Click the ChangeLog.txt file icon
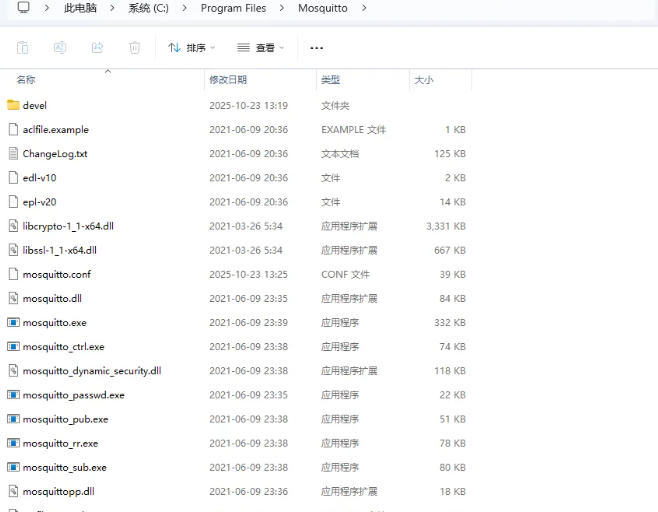 pos(13,154)
